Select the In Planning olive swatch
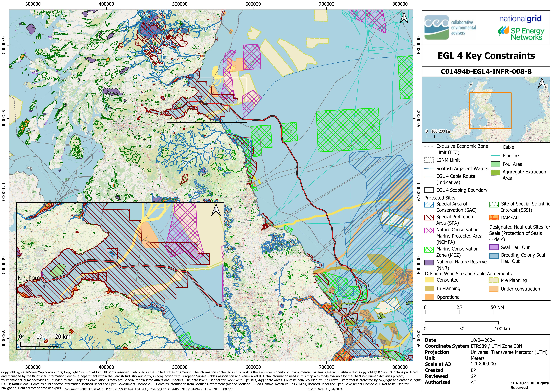 [x=430, y=288]
